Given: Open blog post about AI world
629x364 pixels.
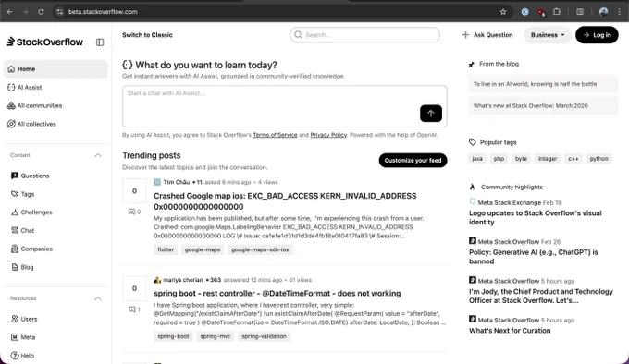Looking at the screenshot, I should pos(543,84).
